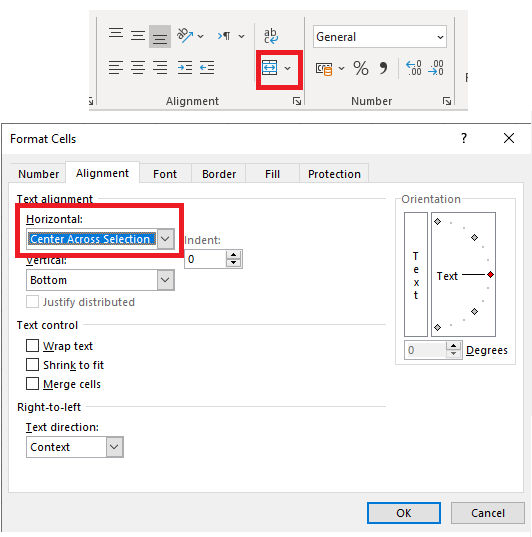This screenshot has height=537, width=532.
Task: Click the Degrees value field
Action: (x=425, y=350)
